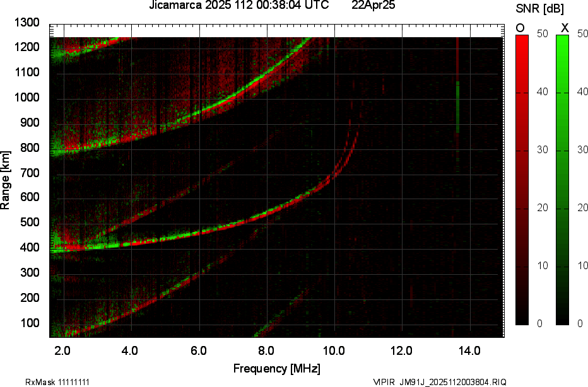Click the red O-mode SNR color bar
The width and height of the screenshot is (588, 387).
[x=522, y=180]
